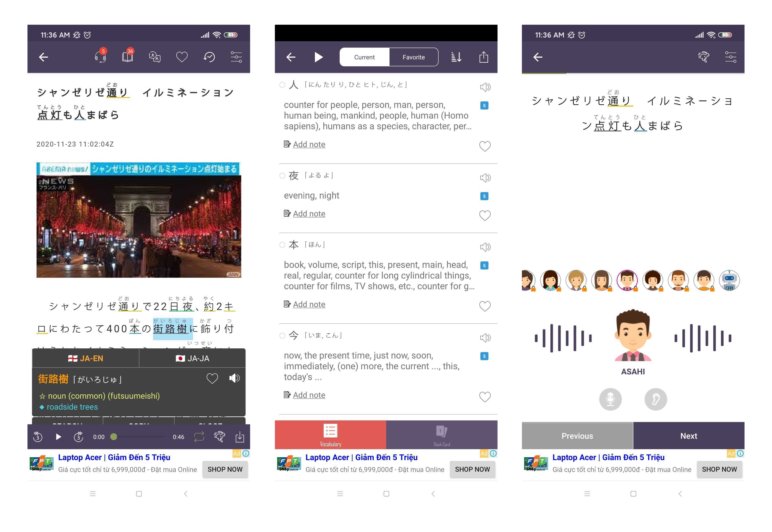Select the radio button beside 夜
This screenshot has height=532, width=772.
point(282,176)
